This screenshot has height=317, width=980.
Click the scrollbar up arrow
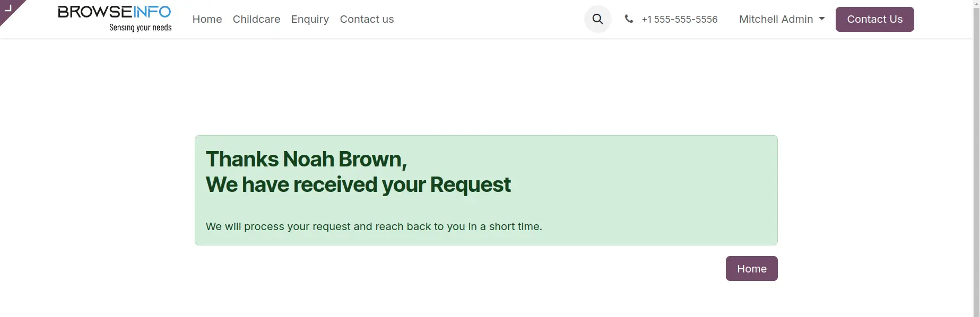pos(976,3)
